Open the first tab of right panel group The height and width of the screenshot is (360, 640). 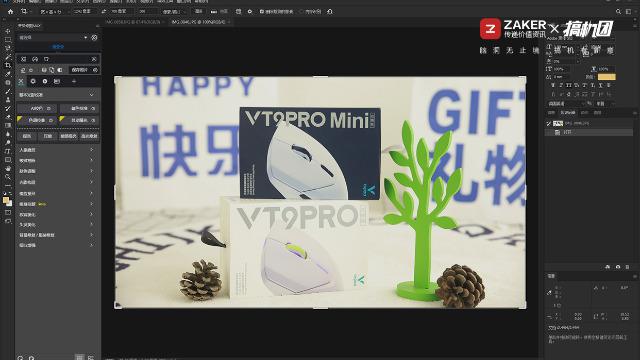pos(551,113)
